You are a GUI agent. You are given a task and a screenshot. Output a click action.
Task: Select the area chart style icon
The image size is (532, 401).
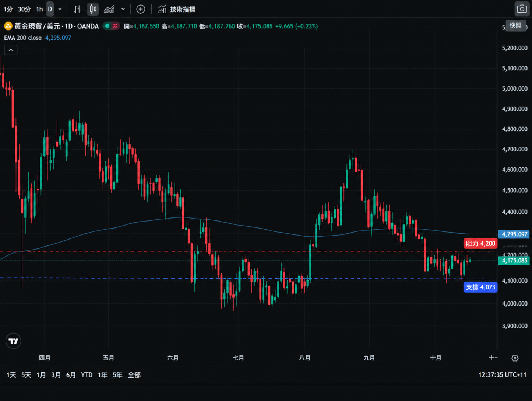109,9
